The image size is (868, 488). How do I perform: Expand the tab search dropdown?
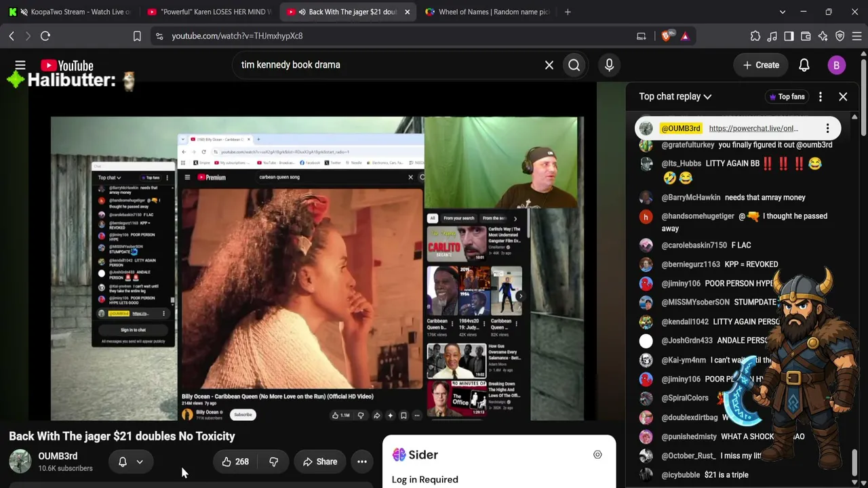(783, 12)
